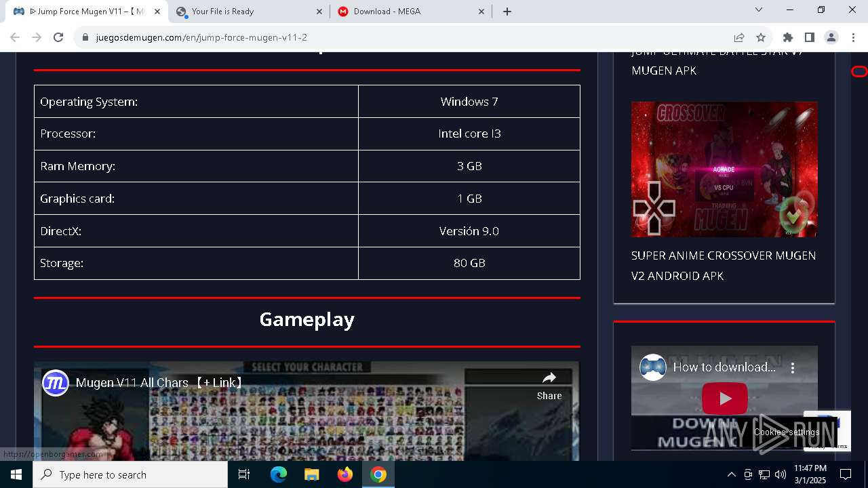The height and width of the screenshot is (488, 868).
Task: Open Super Anime Crossover Mugen thumbnail
Action: [724, 169]
